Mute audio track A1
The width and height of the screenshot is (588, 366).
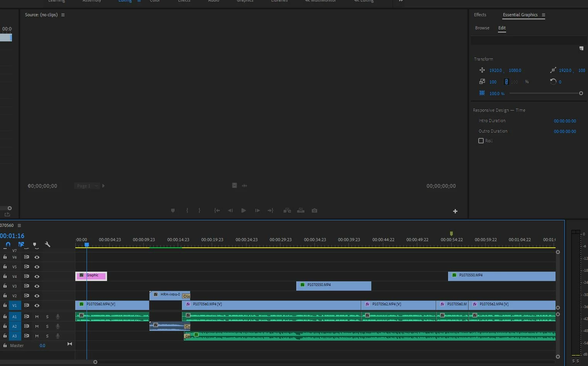coord(37,317)
